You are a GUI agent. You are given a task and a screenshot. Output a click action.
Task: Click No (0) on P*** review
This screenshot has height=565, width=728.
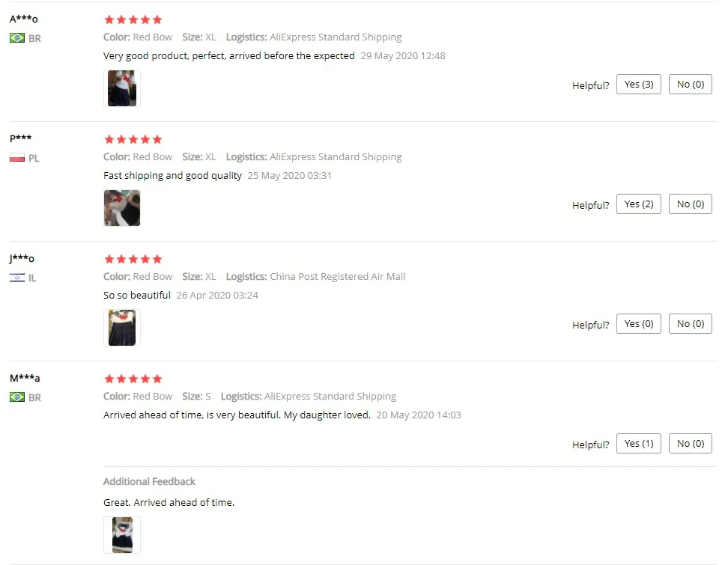coord(691,204)
